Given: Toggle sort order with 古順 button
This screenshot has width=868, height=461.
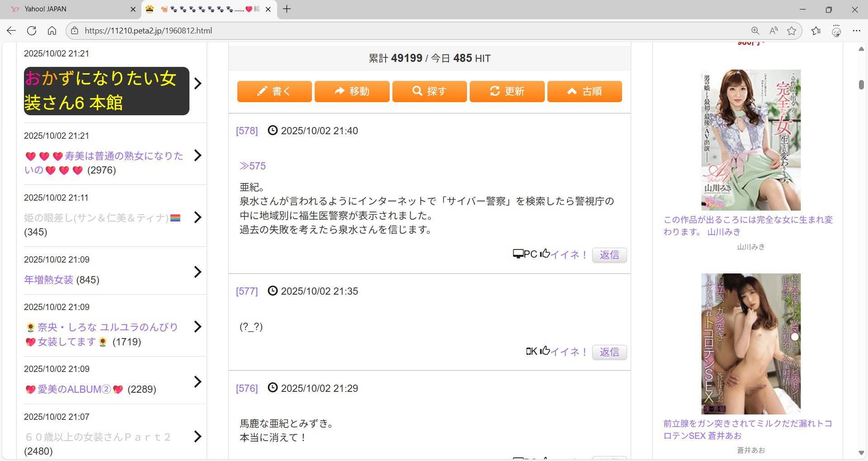Looking at the screenshot, I should tap(585, 91).
